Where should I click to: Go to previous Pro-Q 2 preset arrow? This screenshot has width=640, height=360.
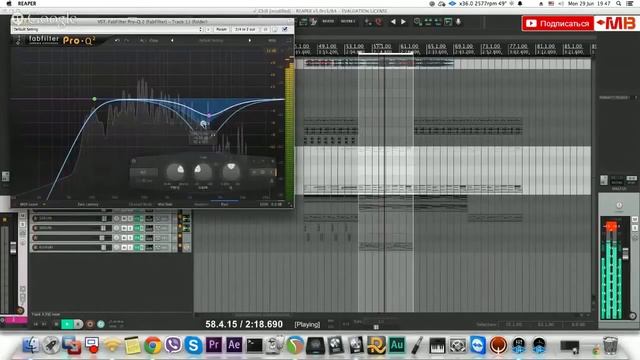pyautogui.click(x=172, y=40)
